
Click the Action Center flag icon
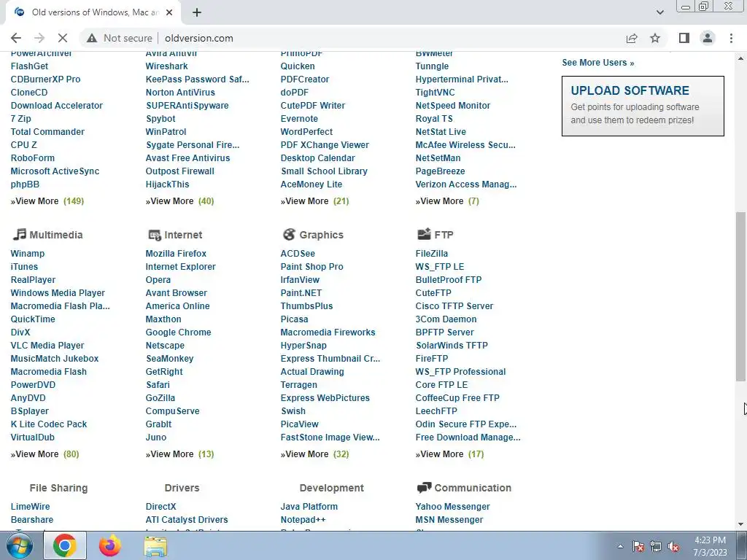point(638,546)
